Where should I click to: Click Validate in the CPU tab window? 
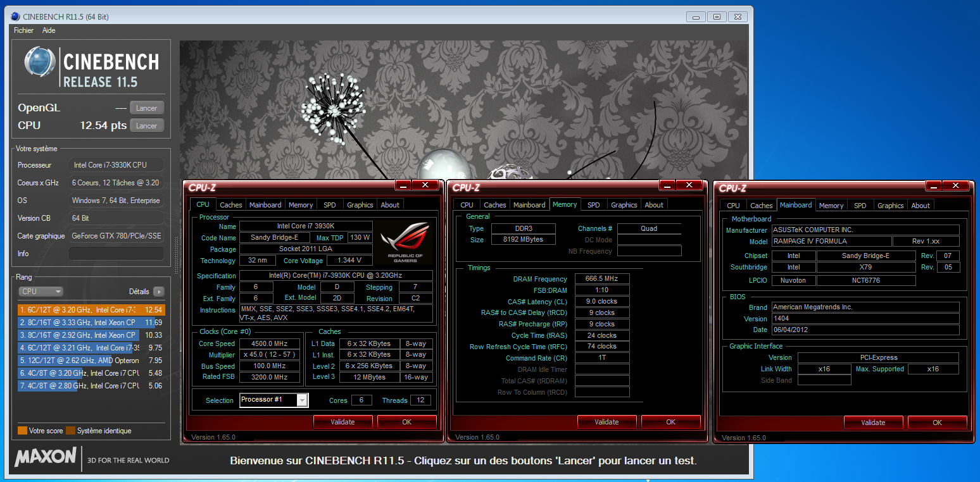coord(343,422)
